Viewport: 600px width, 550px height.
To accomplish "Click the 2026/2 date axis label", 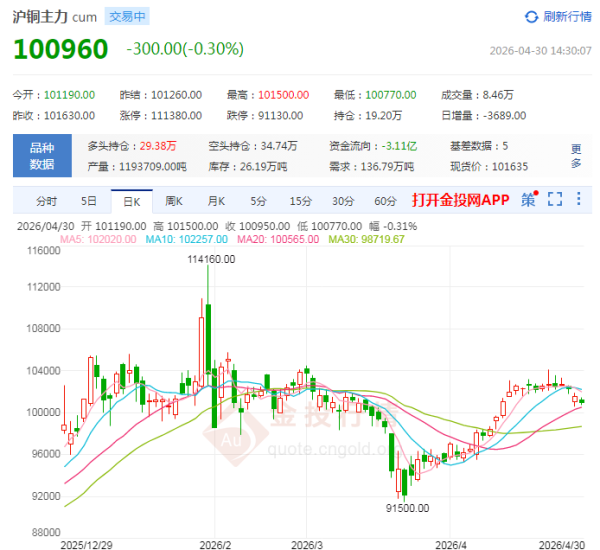I will (215, 545).
